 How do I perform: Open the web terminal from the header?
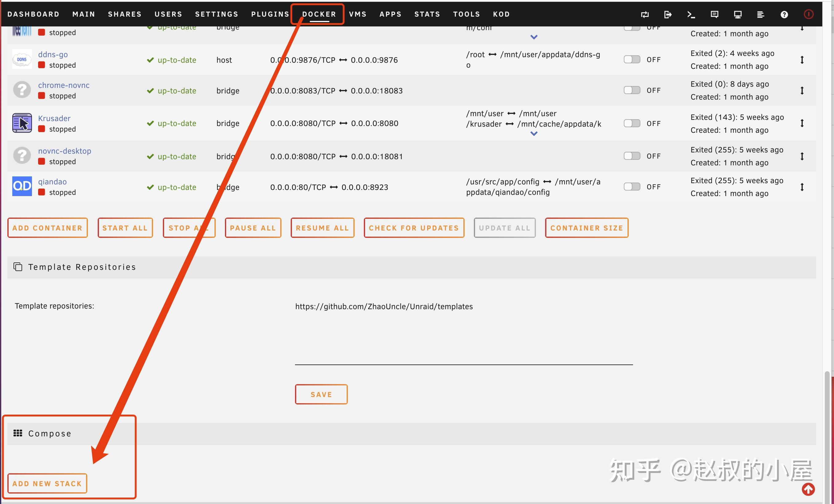[691, 14]
